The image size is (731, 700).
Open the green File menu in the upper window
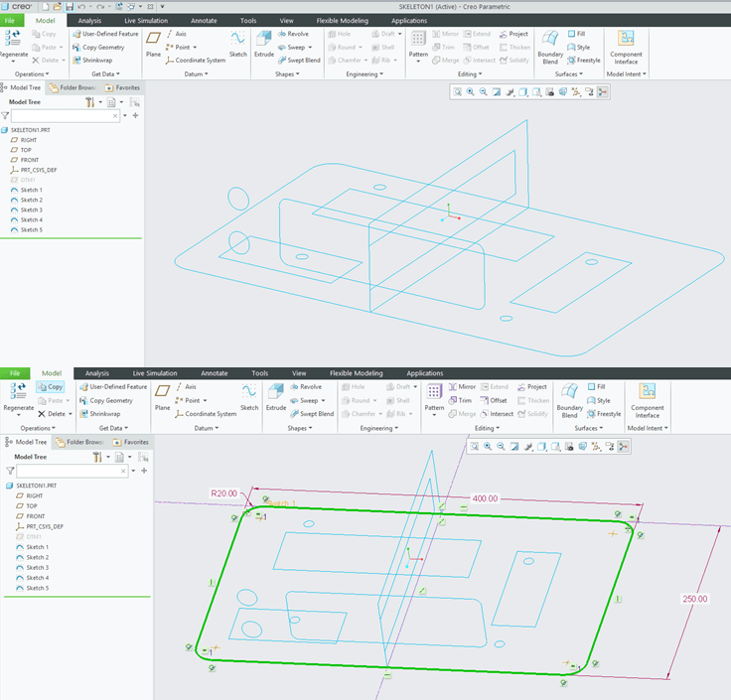[10, 20]
